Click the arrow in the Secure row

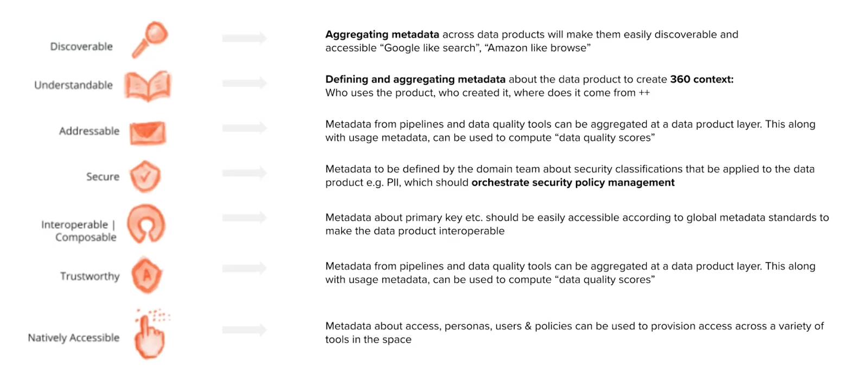pyautogui.click(x=244, y=173)
